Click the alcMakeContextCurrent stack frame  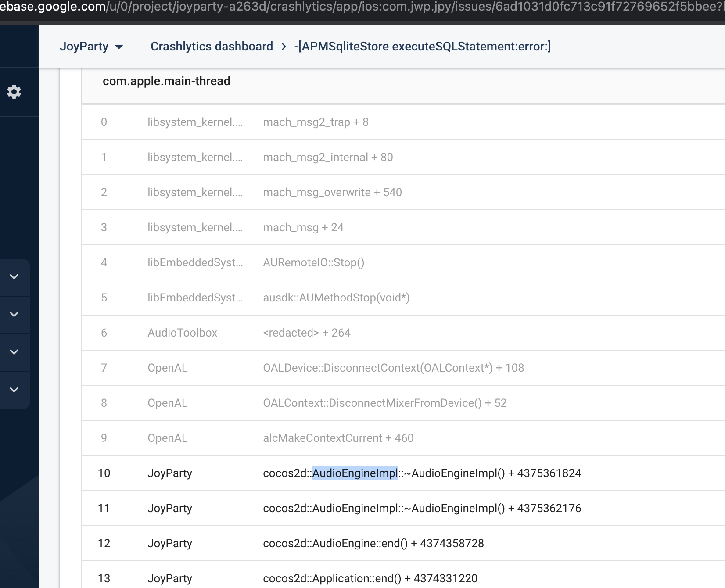338,438
